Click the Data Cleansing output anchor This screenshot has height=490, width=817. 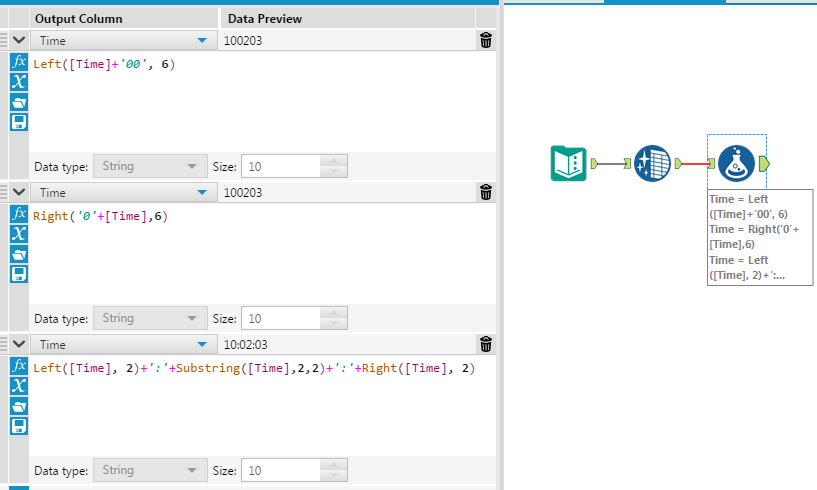678,164
